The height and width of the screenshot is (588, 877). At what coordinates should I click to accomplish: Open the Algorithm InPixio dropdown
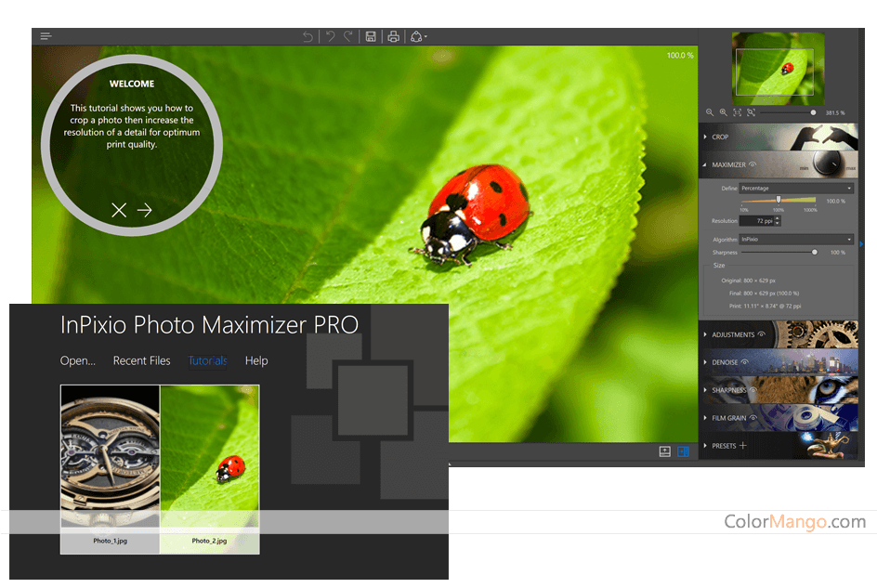pos(796,240)
